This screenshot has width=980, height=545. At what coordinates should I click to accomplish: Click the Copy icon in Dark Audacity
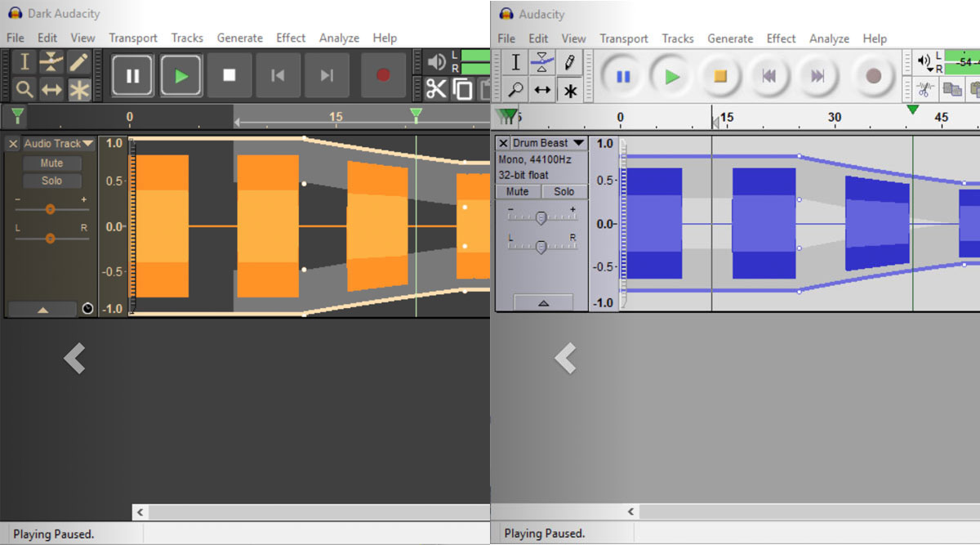(x=463, y=89)
